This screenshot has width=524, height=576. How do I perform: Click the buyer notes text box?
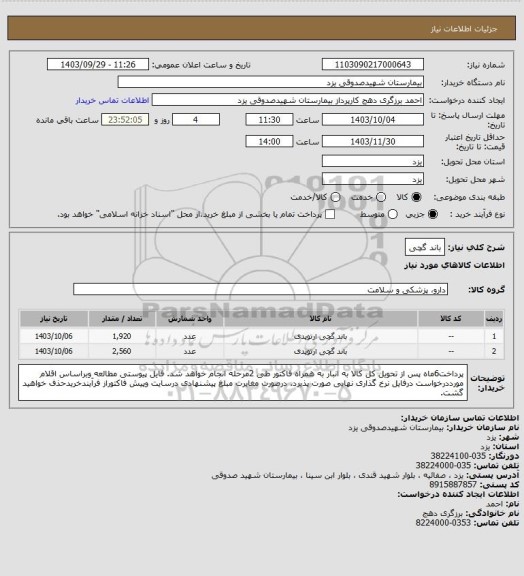(x=243, y=382)
